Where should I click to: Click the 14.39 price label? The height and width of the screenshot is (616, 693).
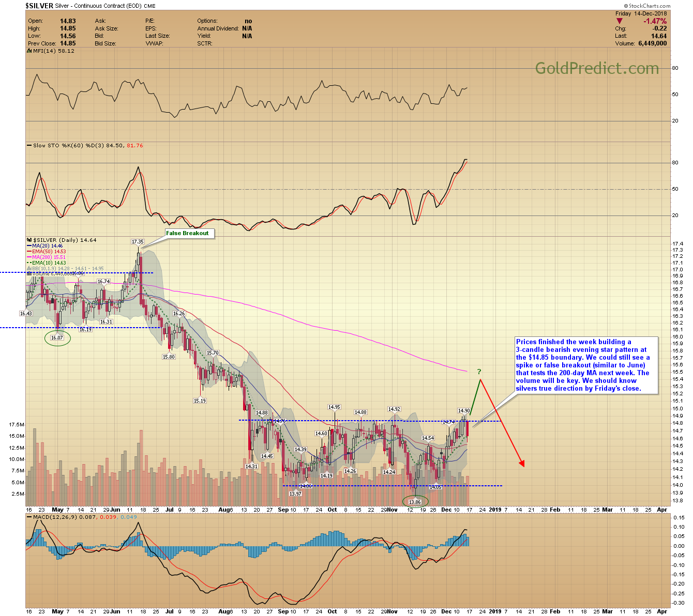300,450
